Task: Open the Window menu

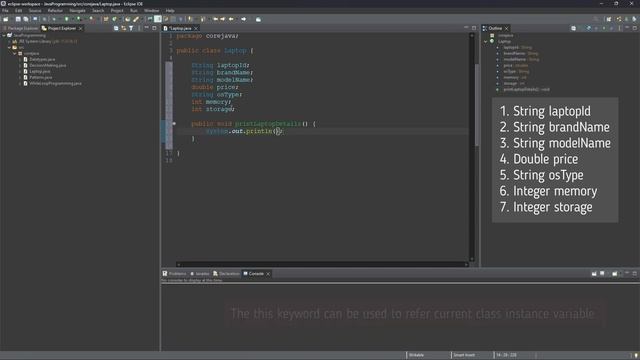Action: 151,11
